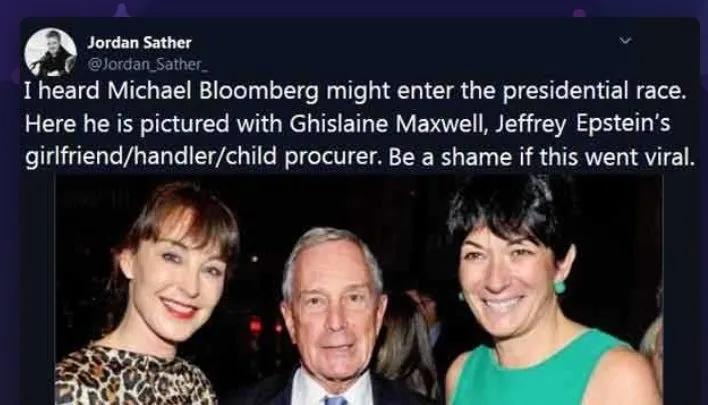Click the phrase "Jeffrey Epstein's" in the tweet
Screen dimensions: 708x405
[582, 124]
